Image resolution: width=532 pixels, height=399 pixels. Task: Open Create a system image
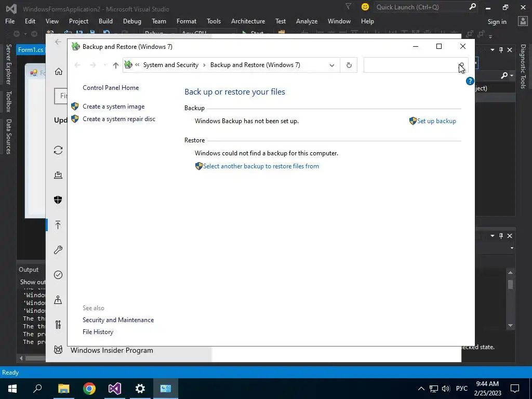[114, 107]
